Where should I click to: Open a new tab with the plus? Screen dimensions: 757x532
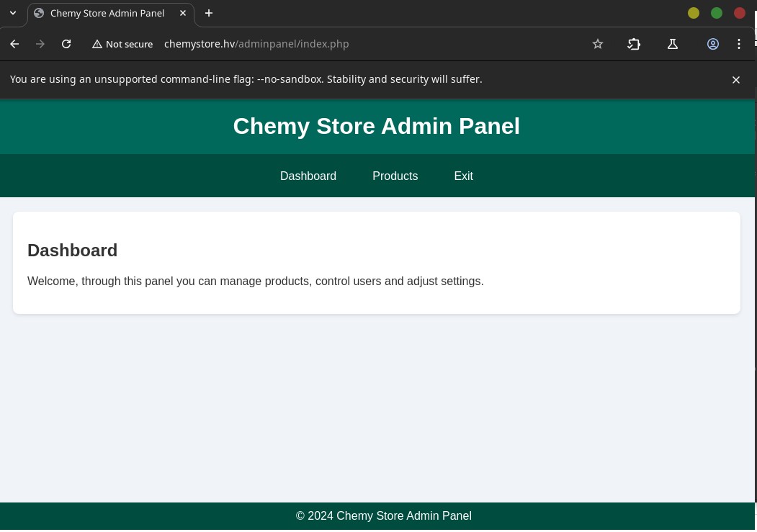[x=208, y=13]
